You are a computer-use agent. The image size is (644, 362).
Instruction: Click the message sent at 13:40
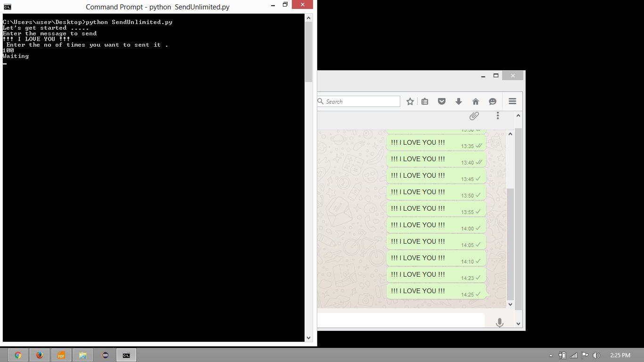click(x=436, y=159)
